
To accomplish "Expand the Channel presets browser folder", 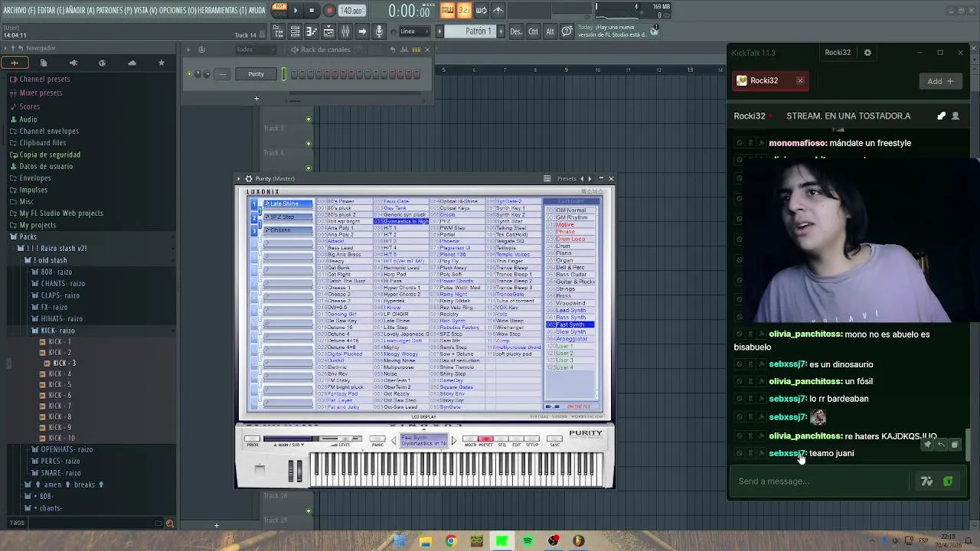I will [44, 79].
